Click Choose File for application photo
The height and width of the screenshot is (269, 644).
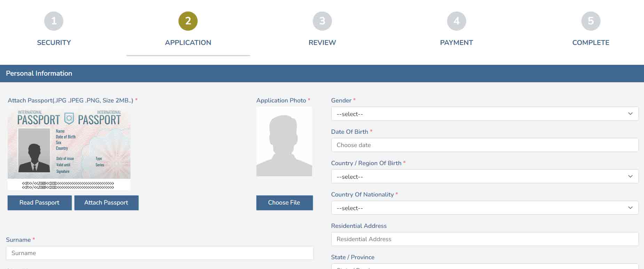pos(285,203)
